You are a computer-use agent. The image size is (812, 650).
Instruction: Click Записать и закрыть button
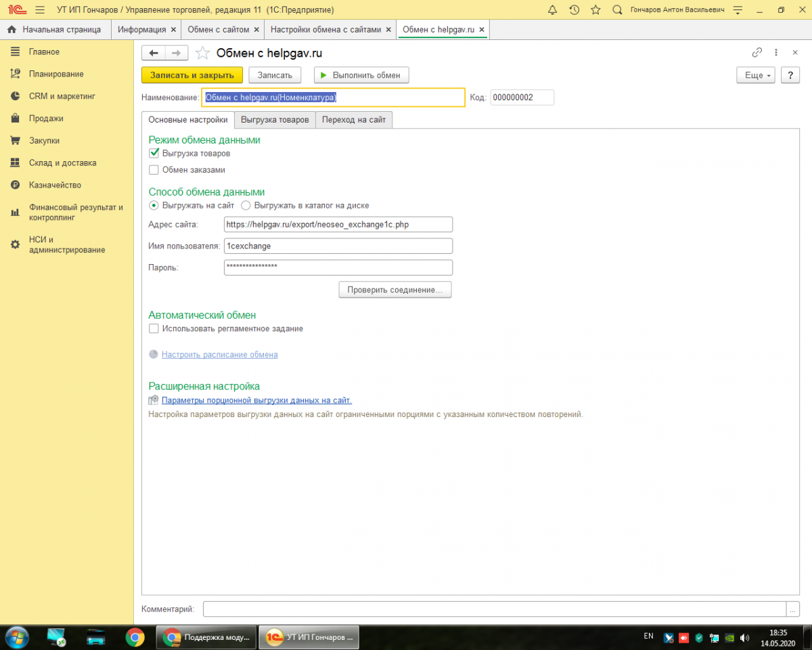[x=192, y=75]
